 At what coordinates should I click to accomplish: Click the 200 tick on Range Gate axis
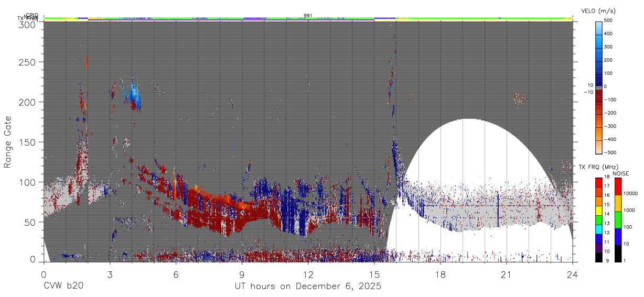click(x=28, y=102)
